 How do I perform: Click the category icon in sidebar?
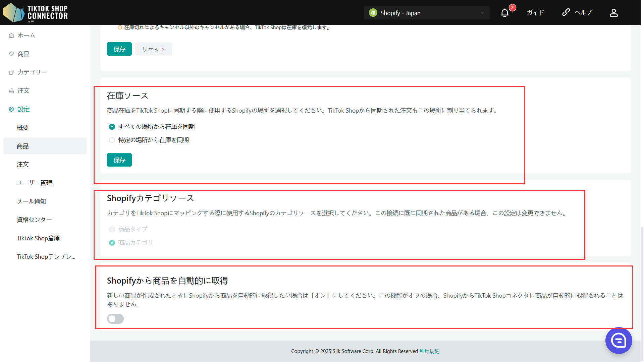[x=11, y=72]
